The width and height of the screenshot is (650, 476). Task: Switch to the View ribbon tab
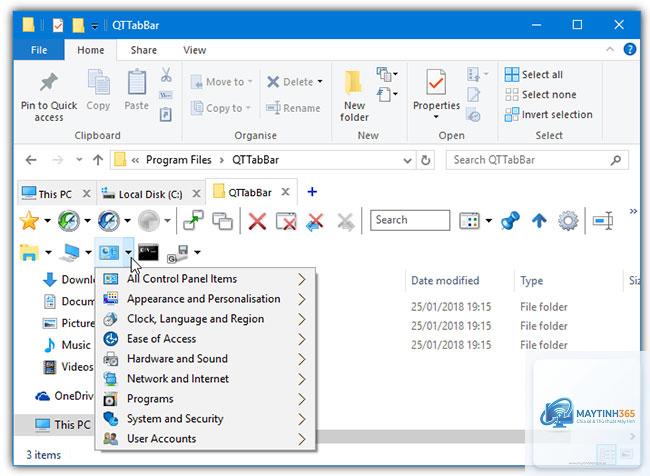[x=194, y=50]
